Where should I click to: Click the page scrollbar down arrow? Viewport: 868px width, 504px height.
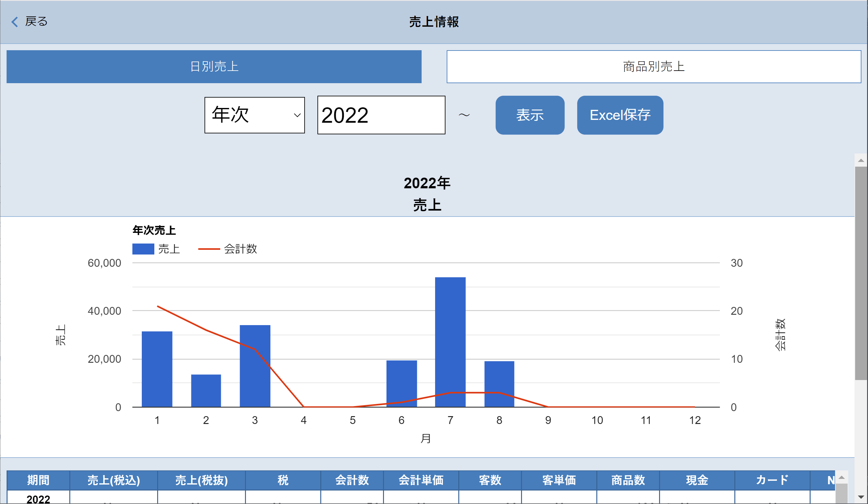pyautogui.click(x=861, y=497)
